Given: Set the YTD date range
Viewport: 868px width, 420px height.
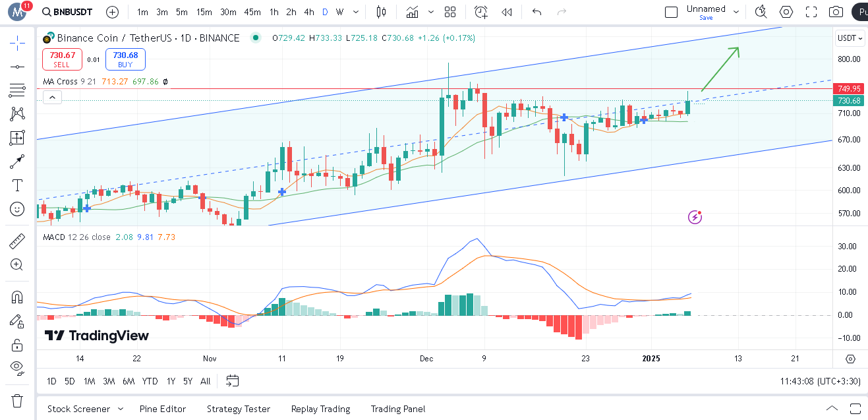Looking at the screenshot, I should (150, 381).
